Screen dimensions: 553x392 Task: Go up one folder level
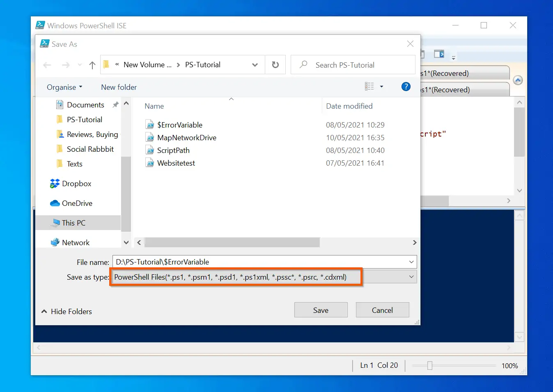click(x=92, y=65)
